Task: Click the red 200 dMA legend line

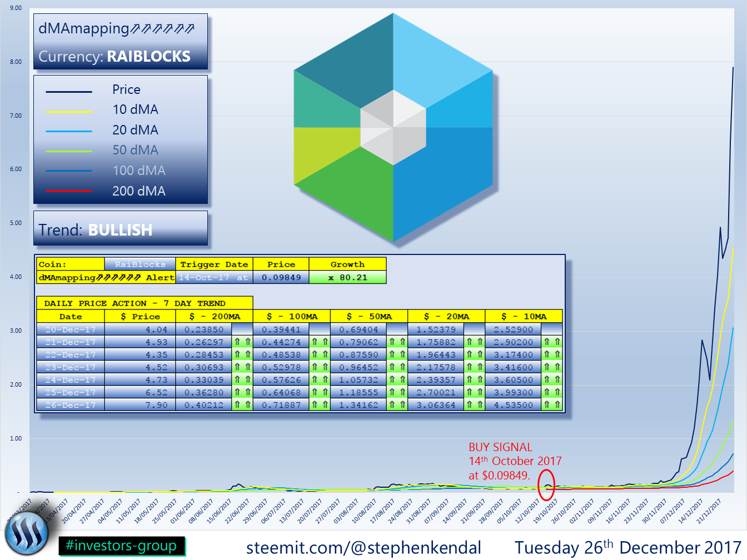Action: point(69,191)
